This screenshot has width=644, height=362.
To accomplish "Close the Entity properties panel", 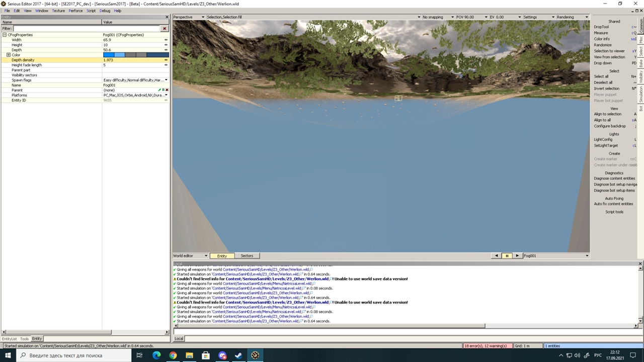I will [167, 17].
